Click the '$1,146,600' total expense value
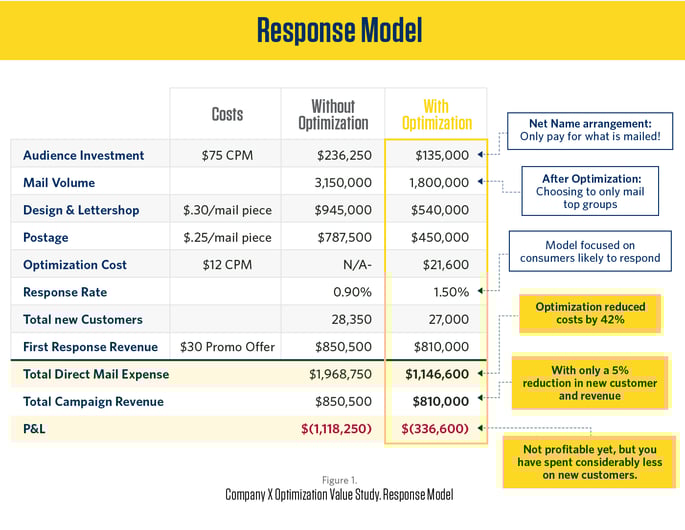The height and width of the screenshot is (530, 685). 437,374
